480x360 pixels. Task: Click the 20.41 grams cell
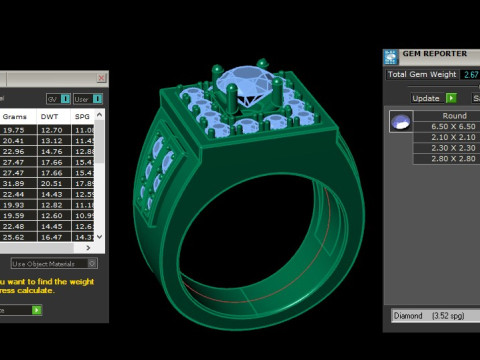pos(18,141)
